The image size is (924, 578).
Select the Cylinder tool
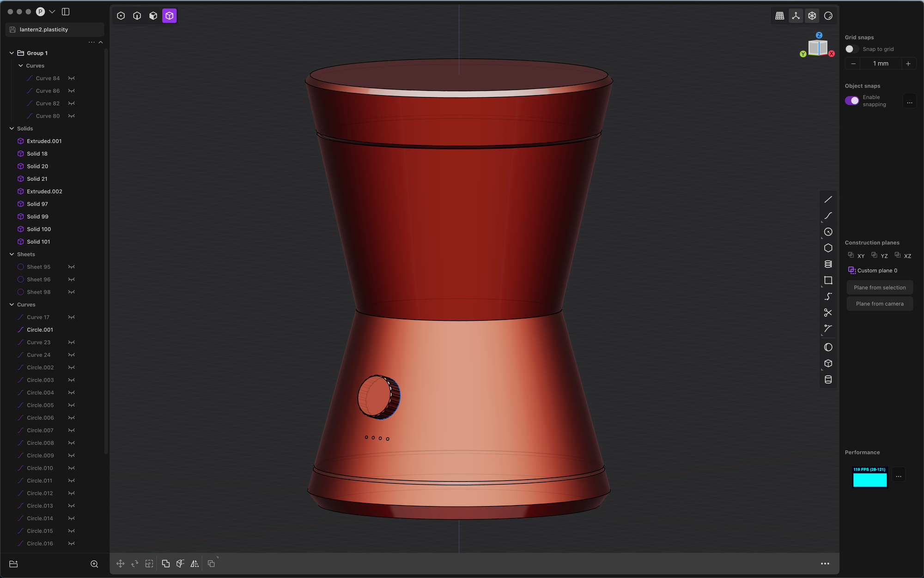point(828,379)
